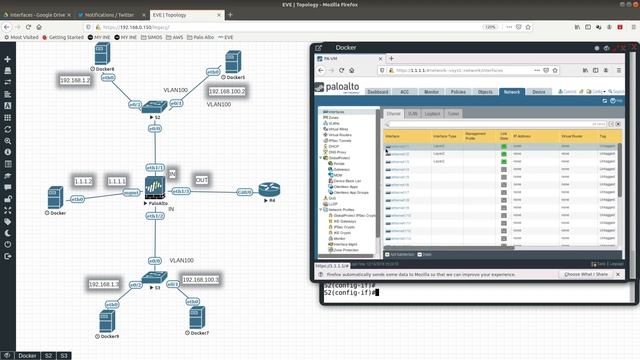Click the night mode moon icon in sidebar
The image size is (640, 360).
click(7, 233)
